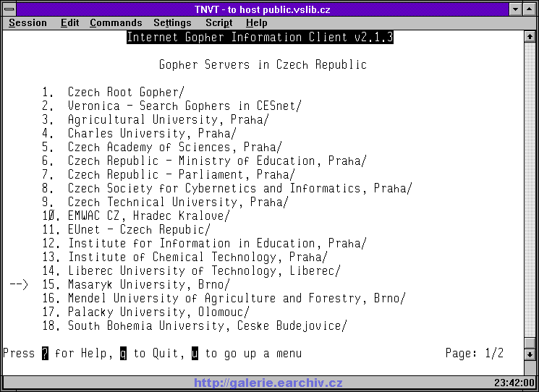Screen dimensions: 539x392
Task: Open the Settings menu
Action: point(172,23)
